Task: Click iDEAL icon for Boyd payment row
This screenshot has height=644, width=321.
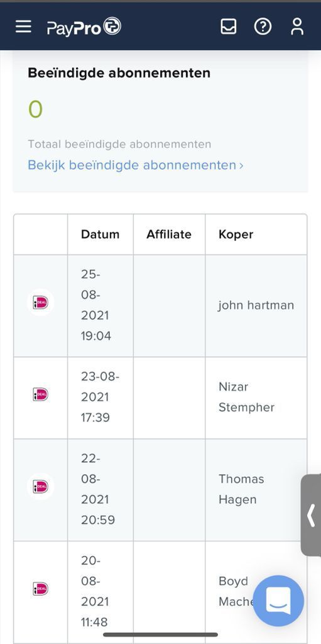Action: pos(41,589)
